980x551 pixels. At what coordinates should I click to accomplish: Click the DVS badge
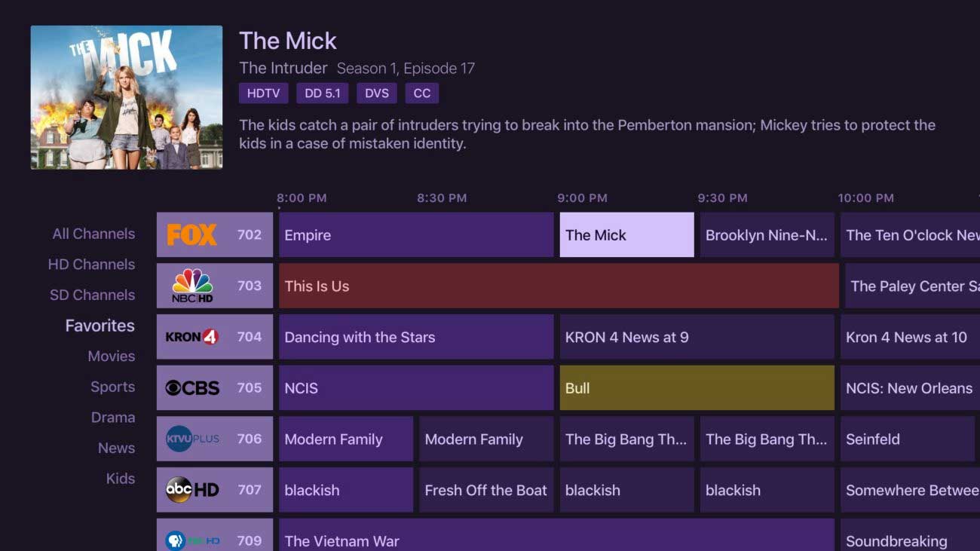pyautogui.click(x=377, y=93)
